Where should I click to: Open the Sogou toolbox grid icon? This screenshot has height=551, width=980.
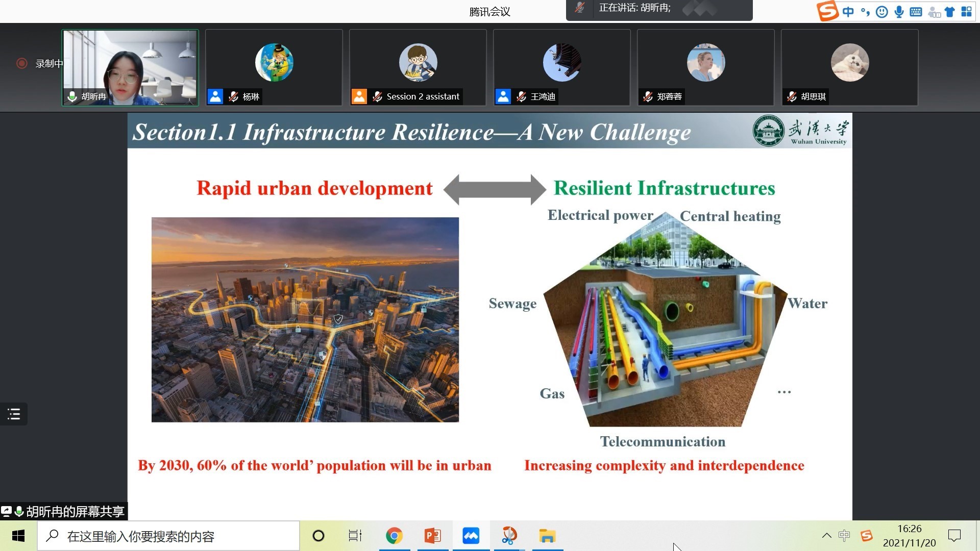coord(966,12)
